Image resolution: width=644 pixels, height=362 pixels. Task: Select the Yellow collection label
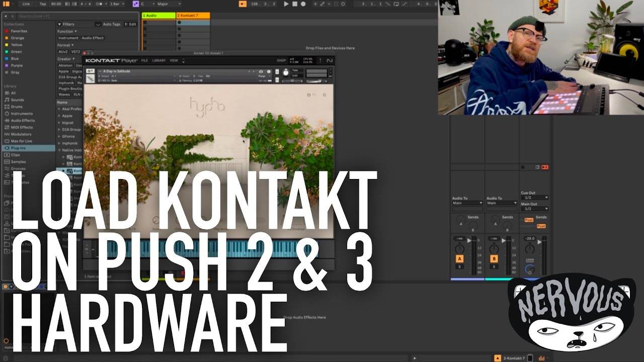17,45
